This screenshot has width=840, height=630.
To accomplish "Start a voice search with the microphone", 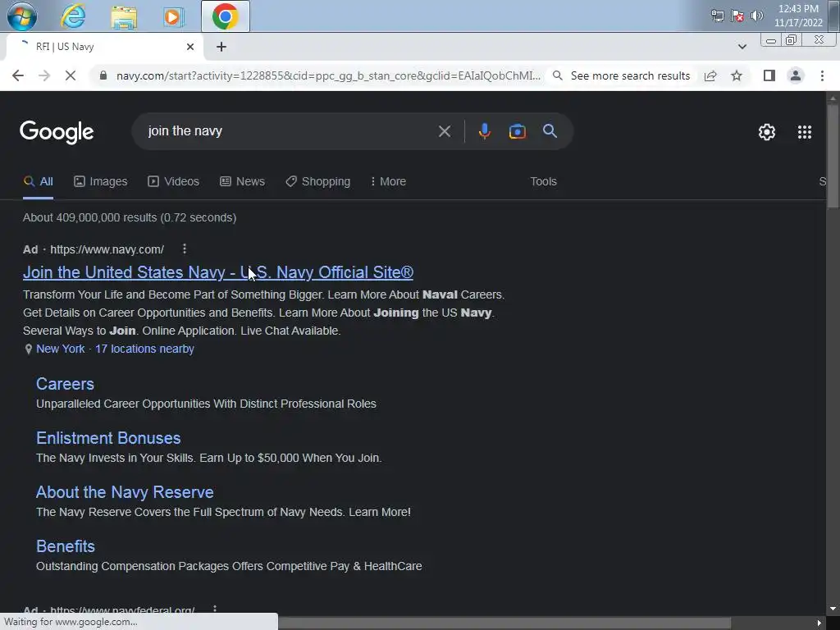I will click(484, 131).
